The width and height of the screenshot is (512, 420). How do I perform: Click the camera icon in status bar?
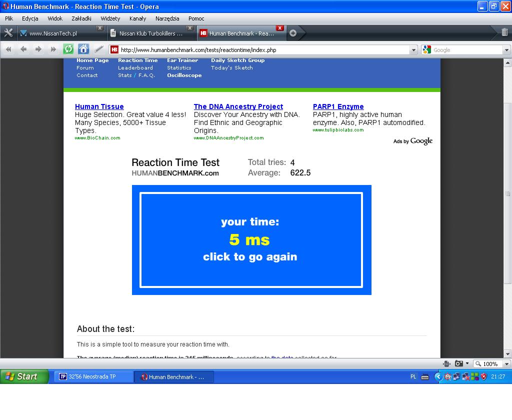pos(458,363)
